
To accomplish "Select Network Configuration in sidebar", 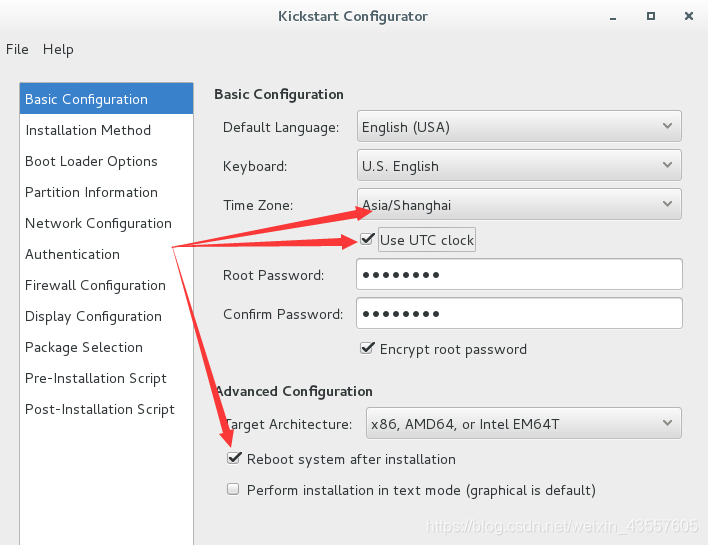I will [x=98, y=223].
